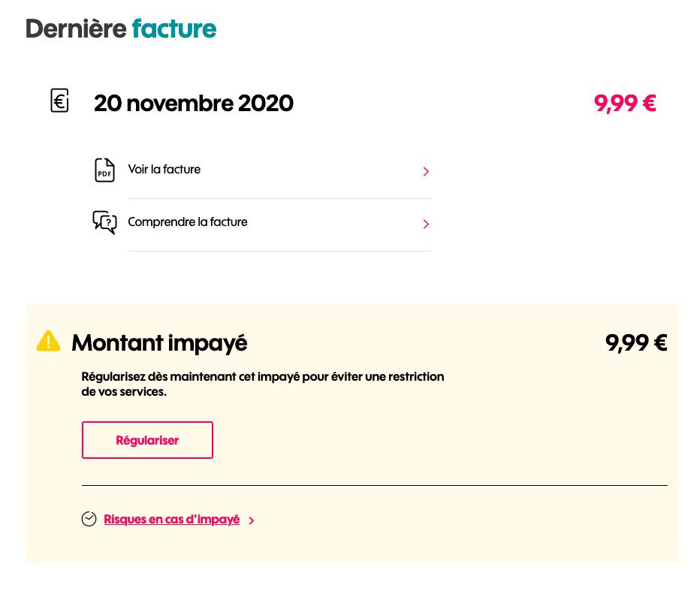
Task: Click the divider line below Régulariser
Action: coord(374,485)
